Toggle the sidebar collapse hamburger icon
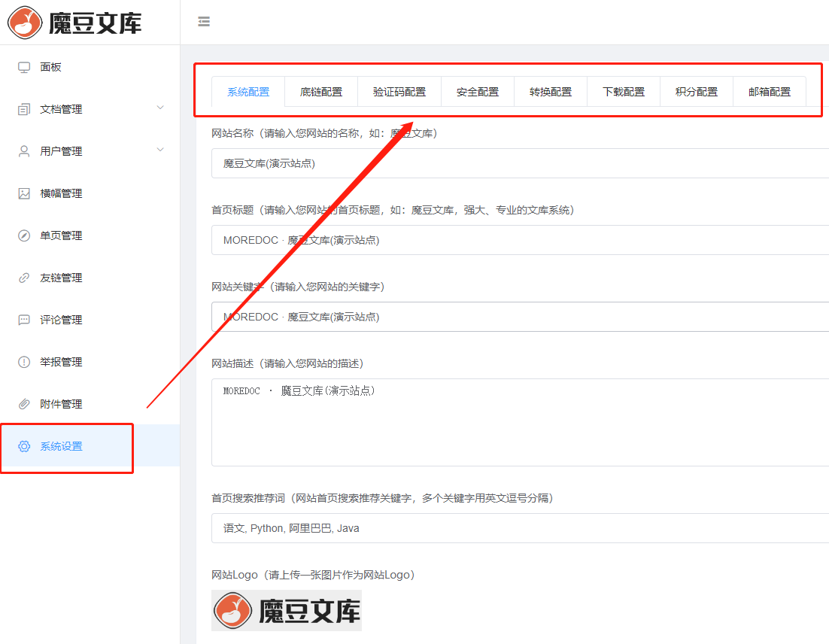This screenshot has height=644, width=829. click(204, 22)
